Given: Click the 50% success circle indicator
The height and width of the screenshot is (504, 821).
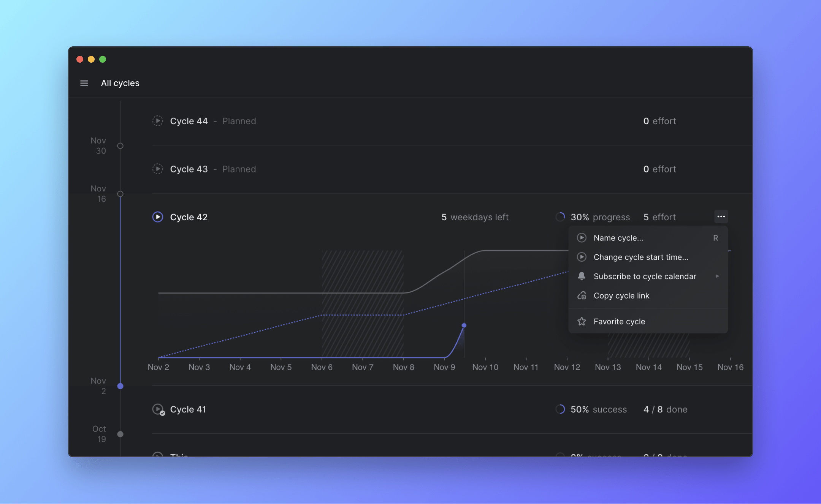Looking at the screenshot, I should click(x=560, y=409).
